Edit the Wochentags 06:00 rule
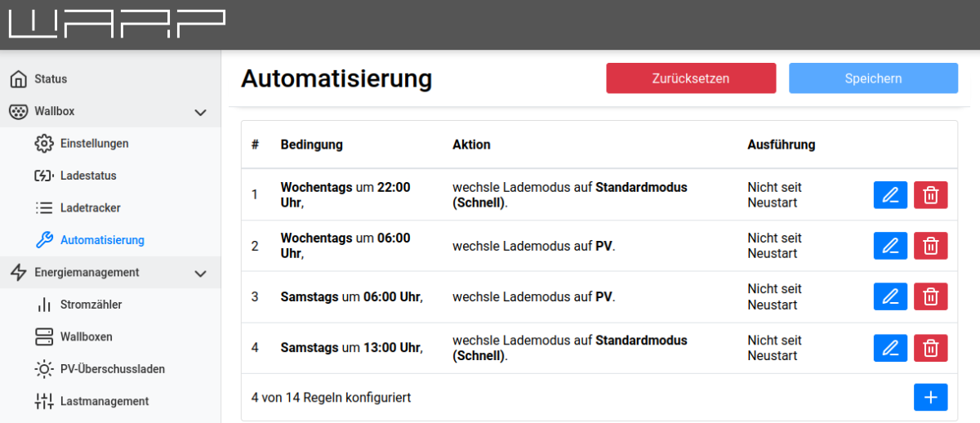Screen dimensions: 980x423 coord(890,246)
